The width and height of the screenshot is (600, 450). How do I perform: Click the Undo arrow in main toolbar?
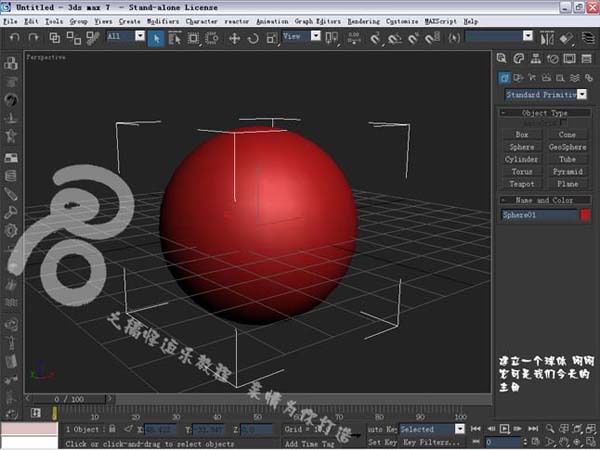tap(15, 38)
